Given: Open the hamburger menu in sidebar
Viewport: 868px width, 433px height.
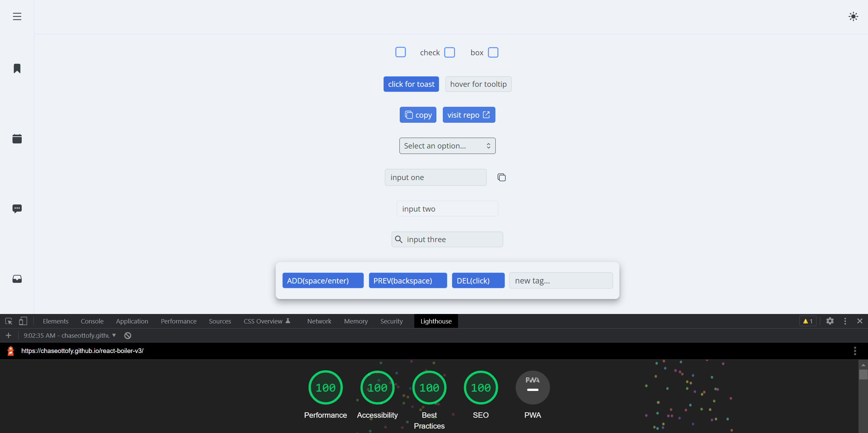Looking at the screenshot, I should point(17,16).
